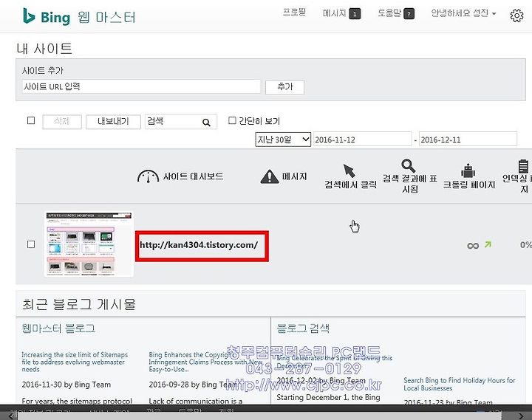Click the horizontal scrollbar right arrow
The height and width of the screenshot is (420, 532).
pyautogui.click(x=521, y=416)
